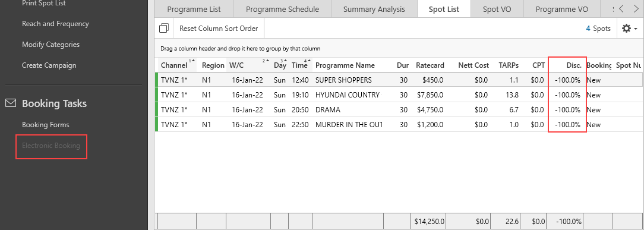The image size is (644, 230).
Task: Sort by the Time column header
Action: tap(300, 65)
